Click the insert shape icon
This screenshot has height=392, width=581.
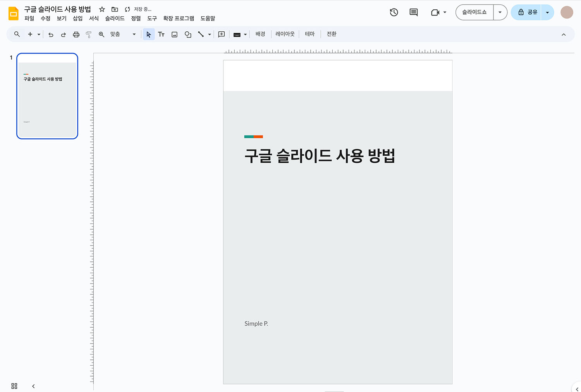(x=188, y=34)
